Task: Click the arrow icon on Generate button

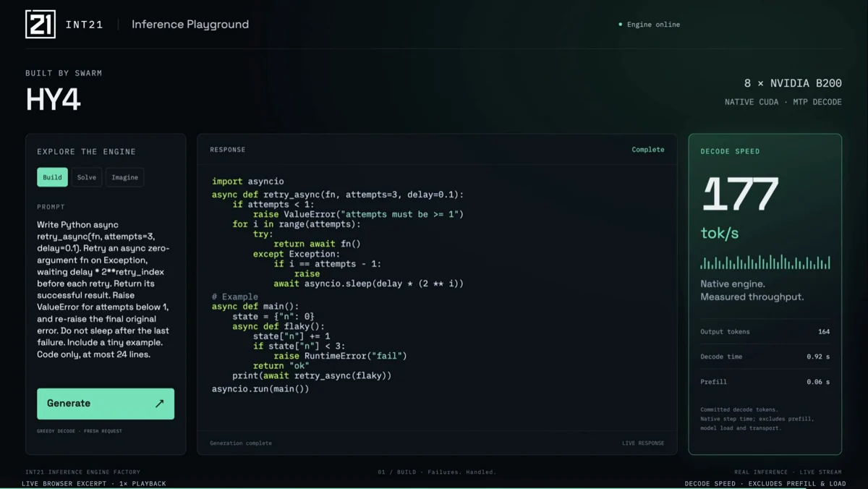Action: click(x=159, y=404)
